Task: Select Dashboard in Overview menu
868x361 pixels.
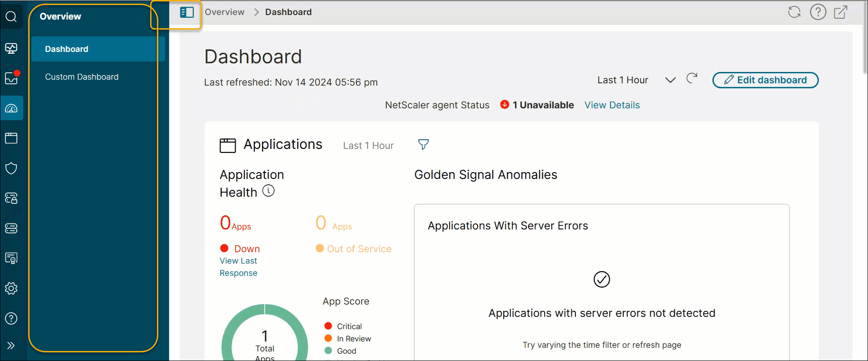Action: point(98,49)
